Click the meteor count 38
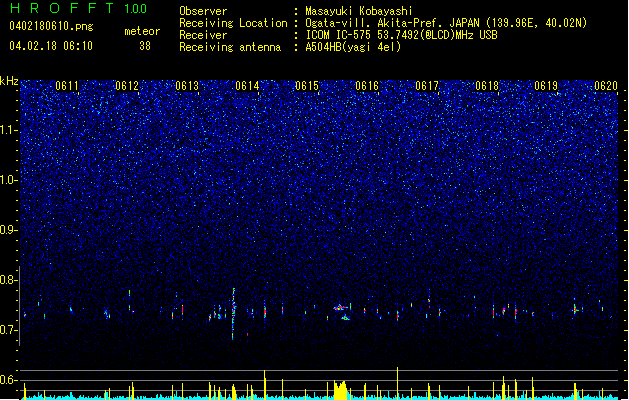 tap(145, 46)
